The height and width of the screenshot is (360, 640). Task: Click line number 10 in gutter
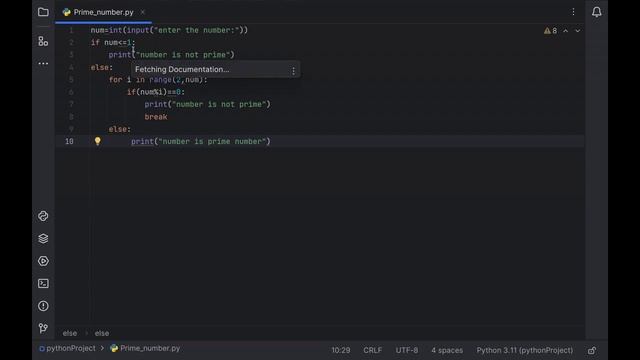(69, 141)
